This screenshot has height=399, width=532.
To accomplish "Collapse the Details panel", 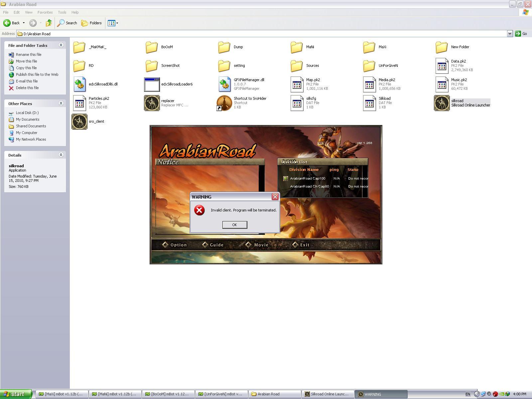I will click(61, 155).
